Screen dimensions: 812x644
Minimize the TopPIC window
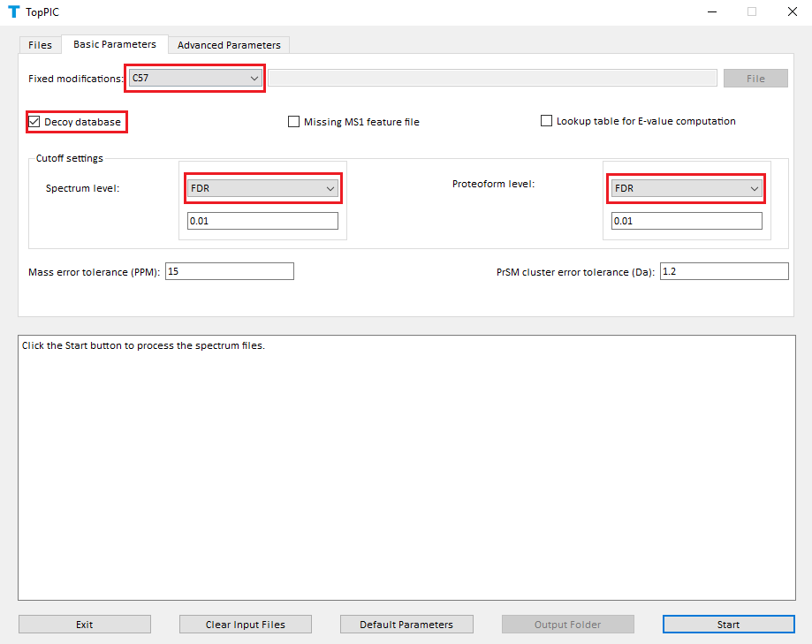[712, 11]
